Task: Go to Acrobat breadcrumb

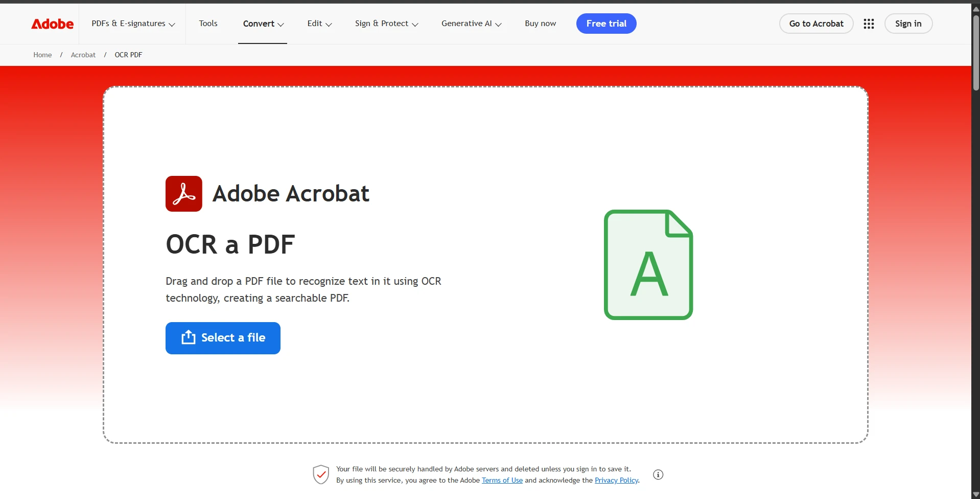Action: coord(83,55)
